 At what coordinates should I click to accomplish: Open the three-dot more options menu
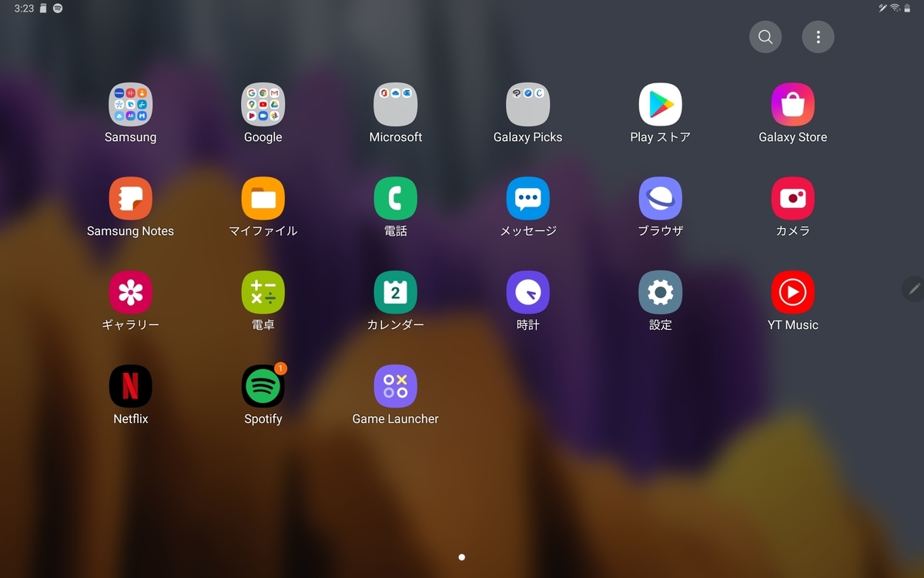tap(818, 37)
